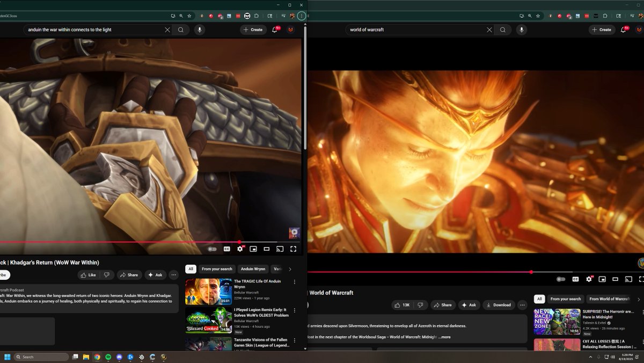Click zoom magnifier icon in left window address bar
Viewport: 644px width, 363px height.
pos(181,16)
